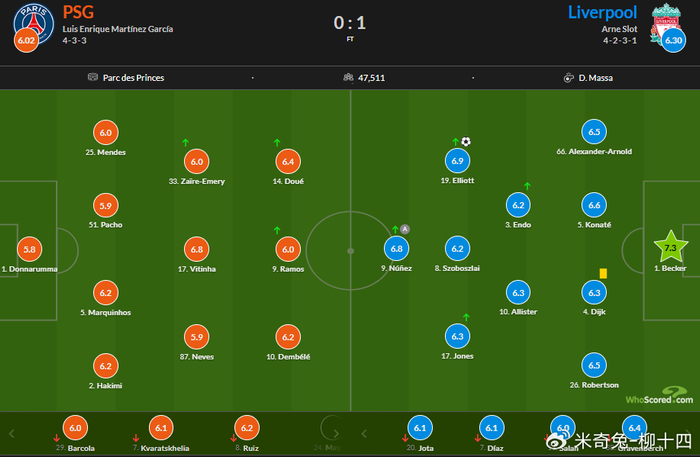This screenshot has height=457, width=700.
Task: Select Szoboszlai's 6.2 rating circle
Action: pyautogui.click(x=457, y=249)
